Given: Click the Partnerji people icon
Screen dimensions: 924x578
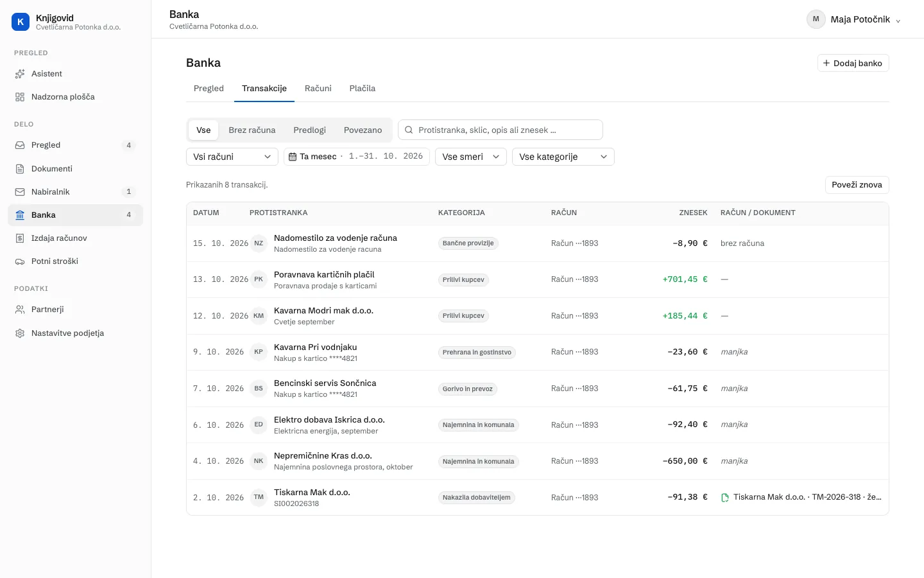Looking at the screenshot, I should [20, 310].
